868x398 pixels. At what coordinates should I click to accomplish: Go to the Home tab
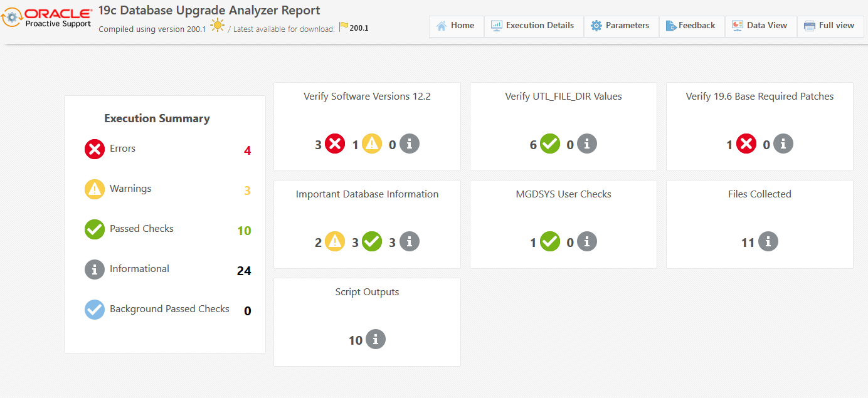(456, 26)
